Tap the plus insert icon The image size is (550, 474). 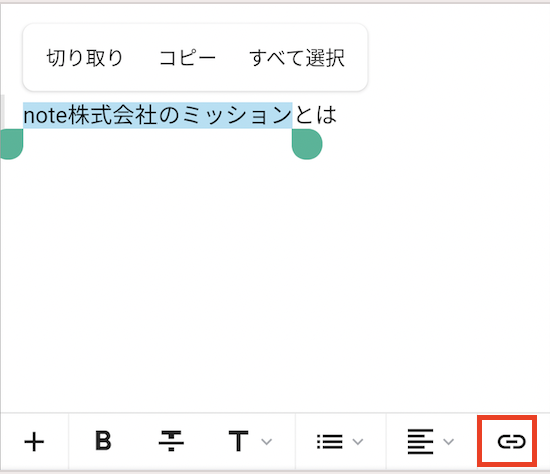coord(34,442)
